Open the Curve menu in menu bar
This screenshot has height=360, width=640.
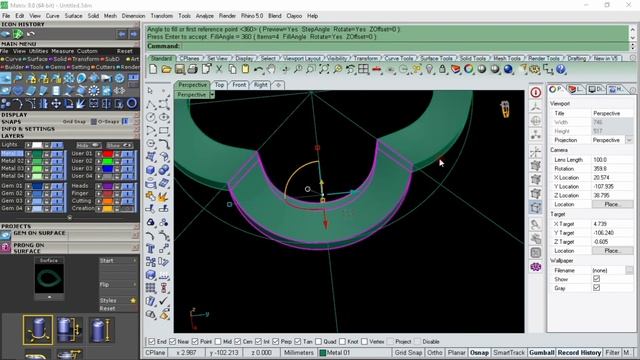click(x=52, y=16)
